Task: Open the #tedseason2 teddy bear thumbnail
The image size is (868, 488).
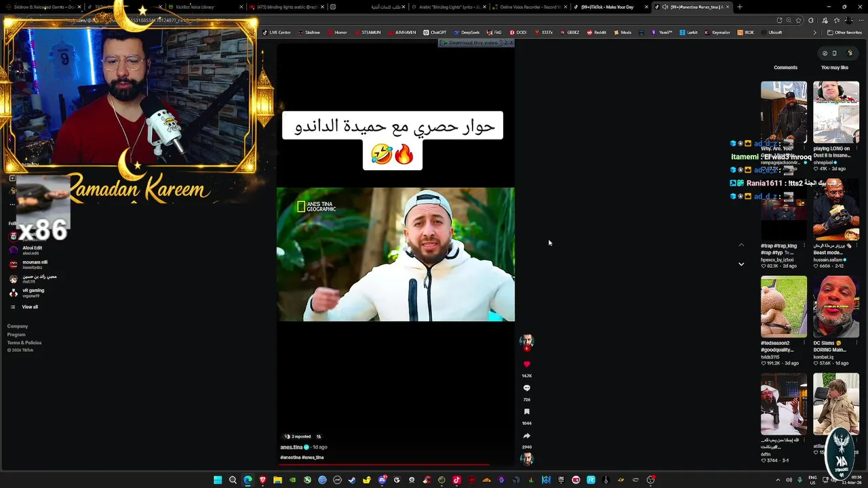Action: [x=784, y=306]
